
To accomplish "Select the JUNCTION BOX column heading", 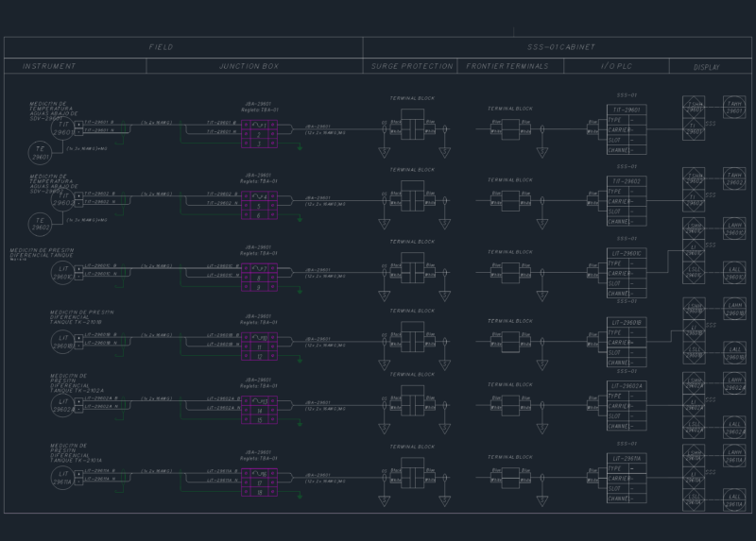I will click(x=249, y=66).
